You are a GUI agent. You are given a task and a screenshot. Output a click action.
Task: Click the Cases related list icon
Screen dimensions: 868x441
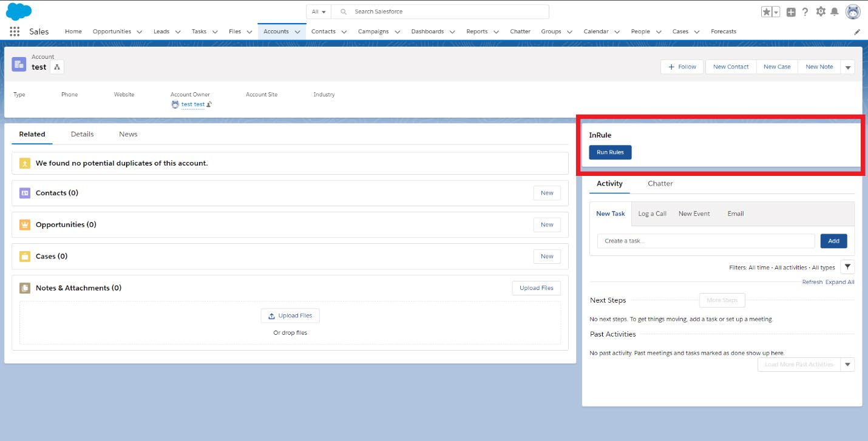24,256
